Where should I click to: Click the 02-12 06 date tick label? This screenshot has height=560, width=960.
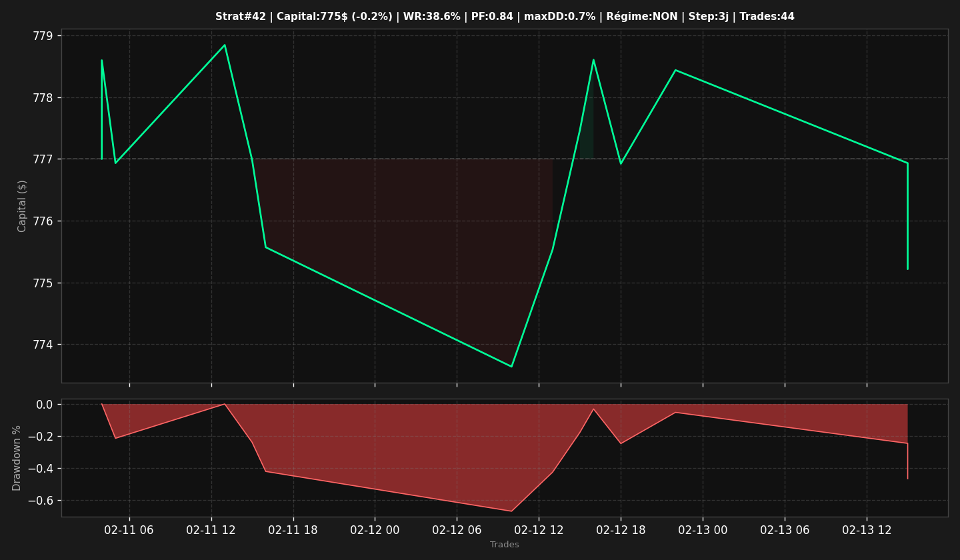(x=457, y=530)
